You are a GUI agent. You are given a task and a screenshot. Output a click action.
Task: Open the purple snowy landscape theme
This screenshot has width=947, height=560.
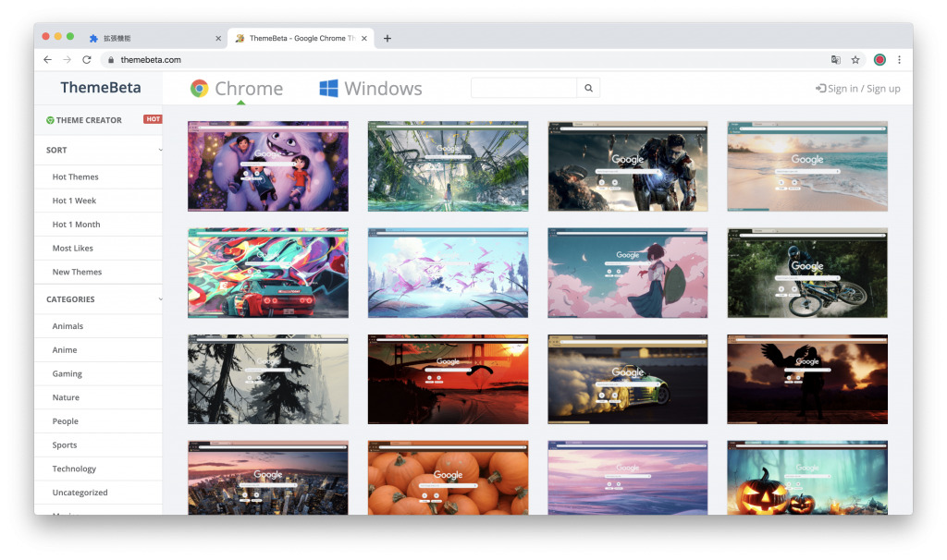(x=628, y=478)
